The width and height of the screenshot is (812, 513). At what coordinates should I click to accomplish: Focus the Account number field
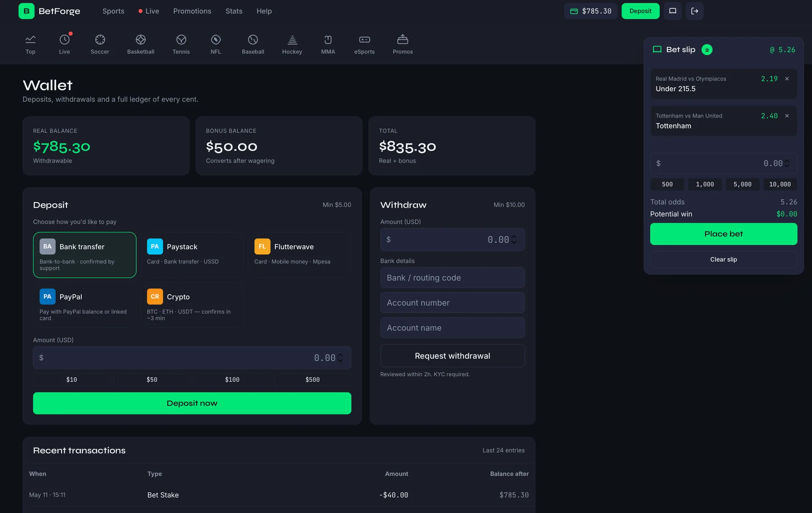pos(452,303)
